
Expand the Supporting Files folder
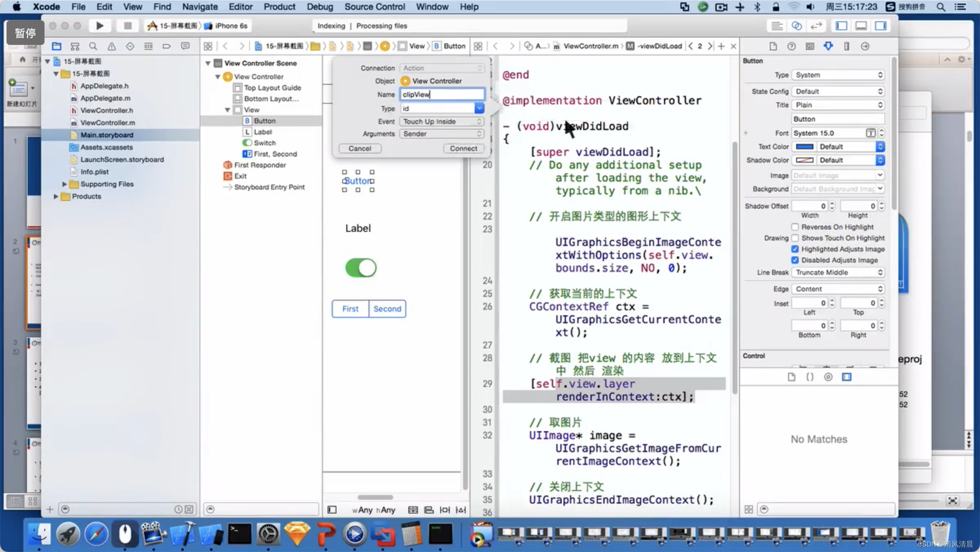pos(65,184)
